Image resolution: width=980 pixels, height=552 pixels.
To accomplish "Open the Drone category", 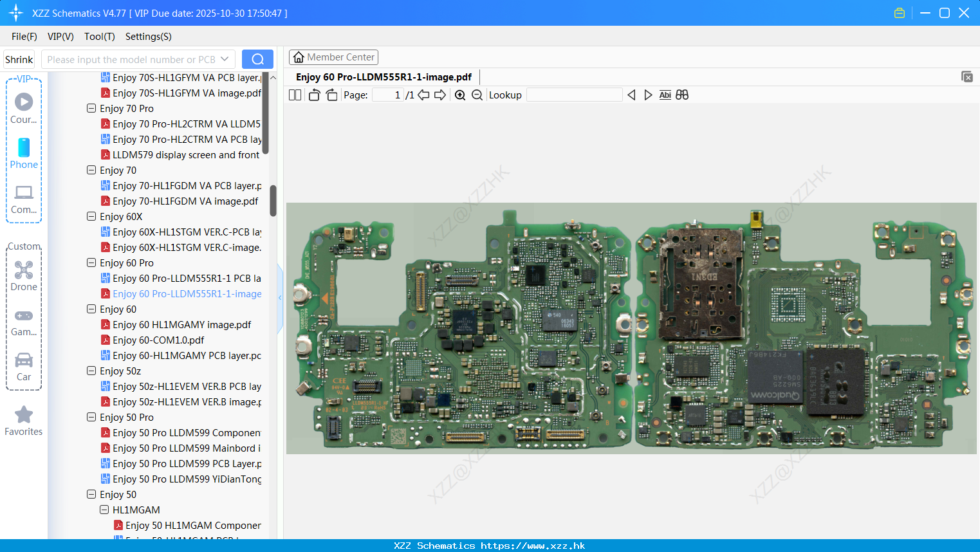I will (24, 276).
